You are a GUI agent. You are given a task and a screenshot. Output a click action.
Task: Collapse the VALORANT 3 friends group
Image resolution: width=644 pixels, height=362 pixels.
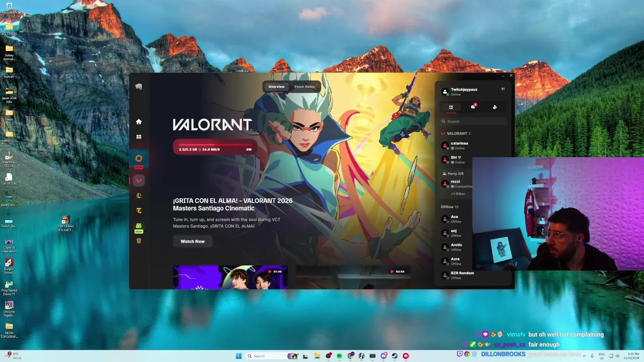coord(456,133)
